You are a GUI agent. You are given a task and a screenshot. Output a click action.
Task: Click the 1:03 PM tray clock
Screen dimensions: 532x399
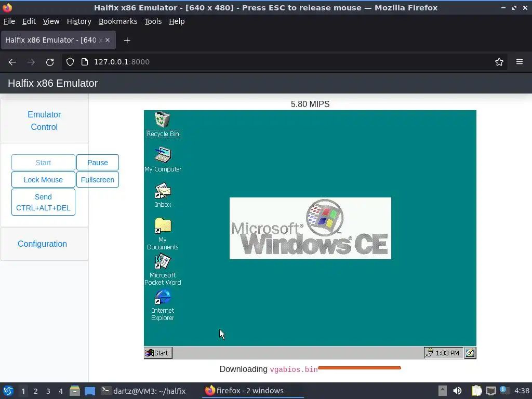point(447,353)
